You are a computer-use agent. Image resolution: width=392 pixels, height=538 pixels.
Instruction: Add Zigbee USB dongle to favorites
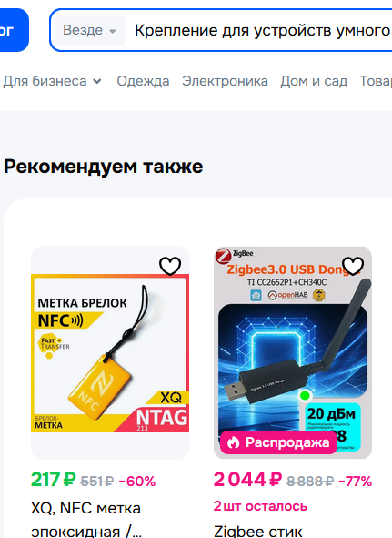pyautogui.click(x=353, y=266)
